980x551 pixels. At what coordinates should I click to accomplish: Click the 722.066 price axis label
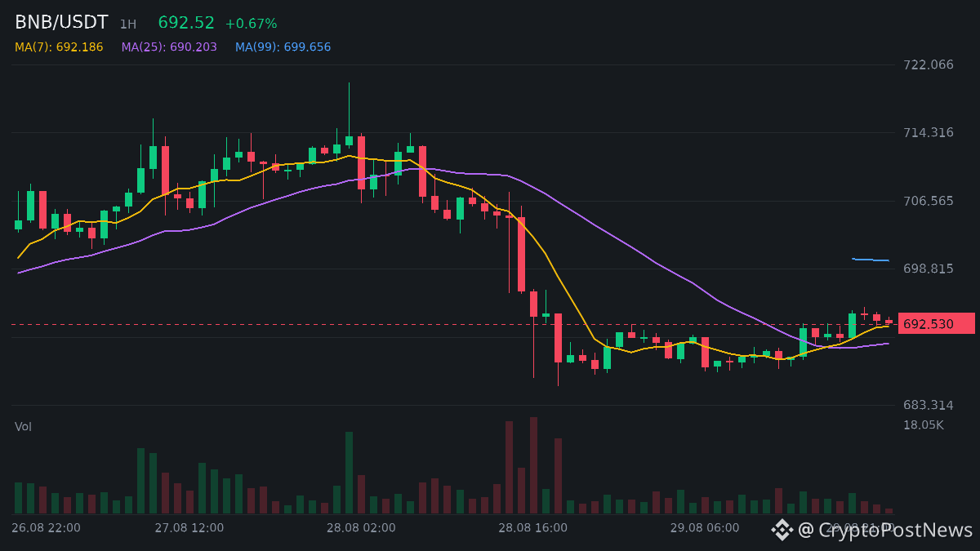[929, 64]
